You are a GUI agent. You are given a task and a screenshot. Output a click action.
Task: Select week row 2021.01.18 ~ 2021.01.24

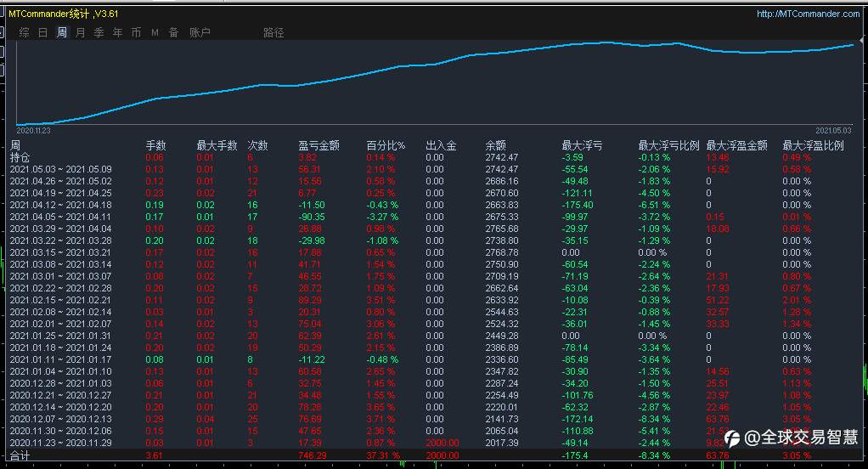point(61,348)
